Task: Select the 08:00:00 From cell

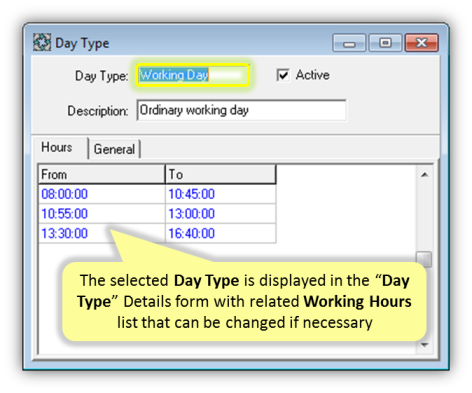Action: point(102,194)
